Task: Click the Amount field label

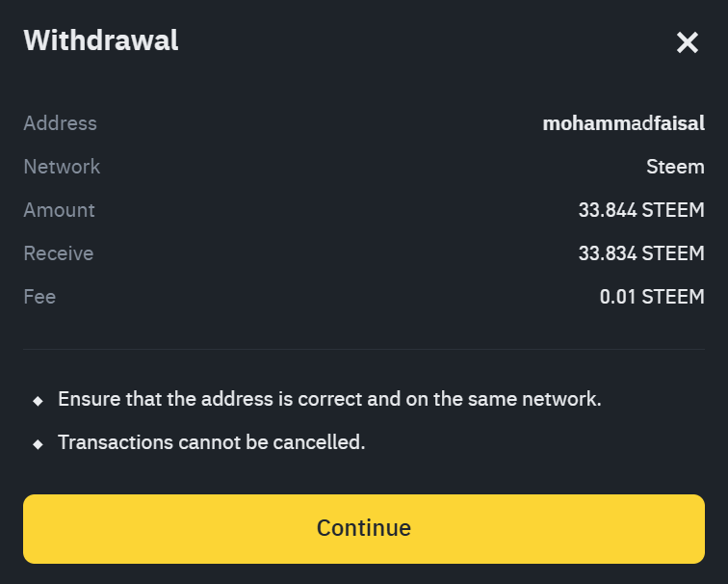Action: [x=59, y=210]
